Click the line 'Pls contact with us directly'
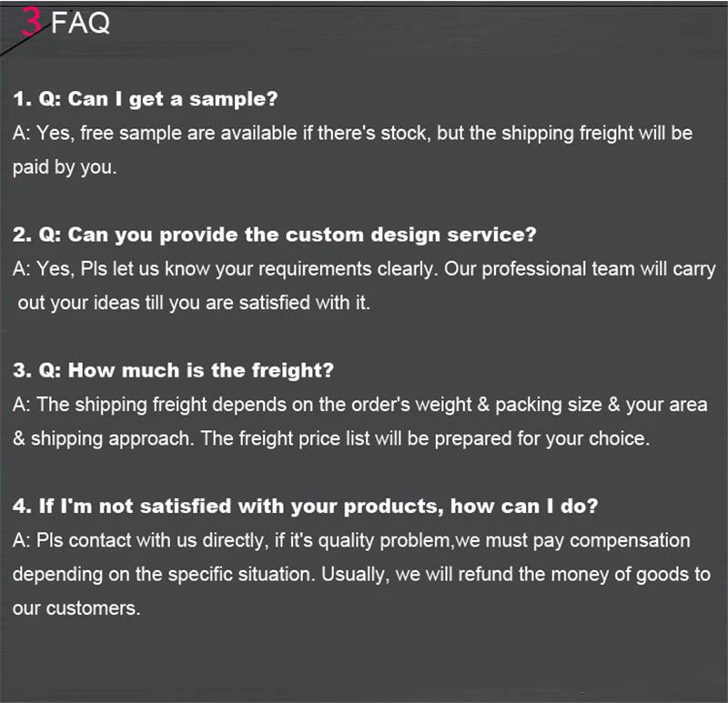The width and height of the screenshot is (728, 703). click(x=351, y=540)
